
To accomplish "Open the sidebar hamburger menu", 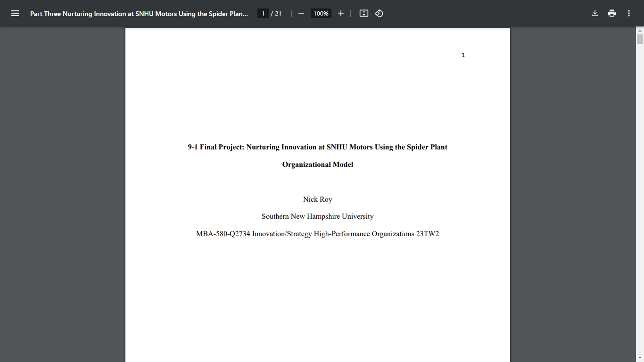I will click(15, 13).
